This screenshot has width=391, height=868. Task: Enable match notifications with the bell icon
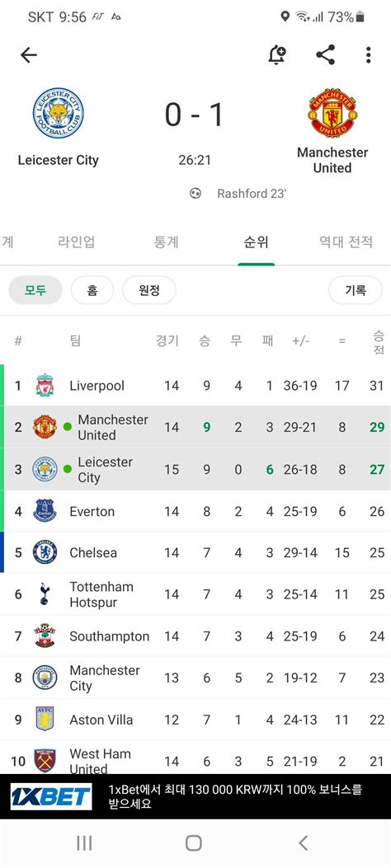[276, 54]
